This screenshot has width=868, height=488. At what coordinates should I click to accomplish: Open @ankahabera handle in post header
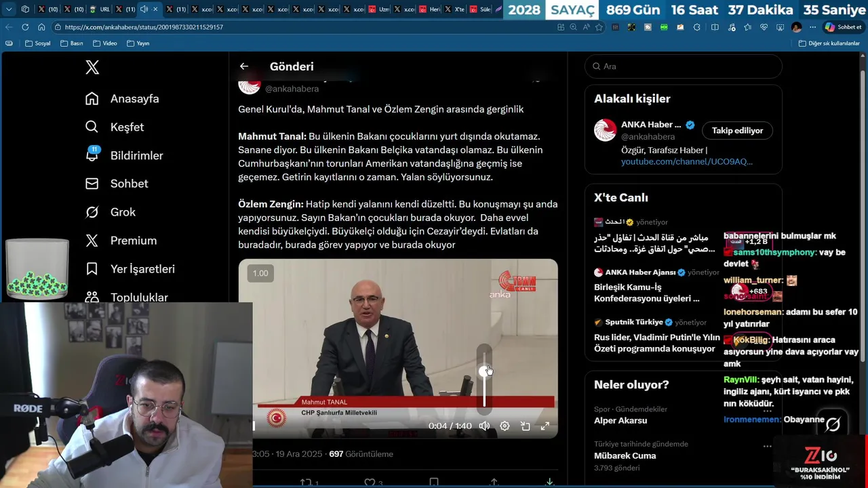coord(292,89)
